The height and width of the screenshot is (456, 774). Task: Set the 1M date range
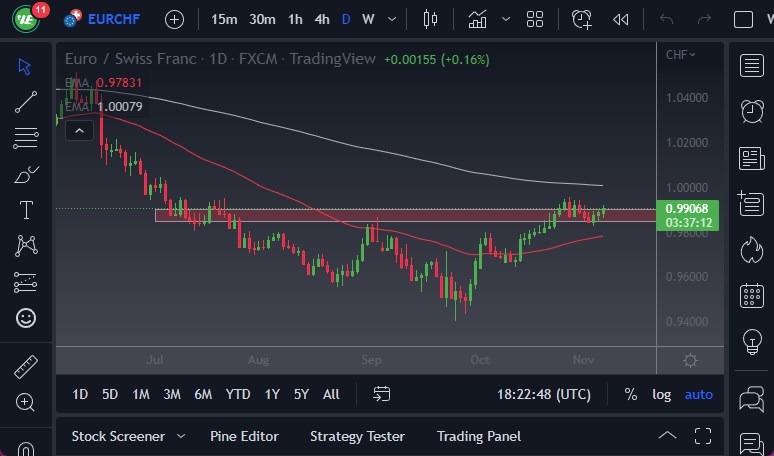[x=141, y=394]
